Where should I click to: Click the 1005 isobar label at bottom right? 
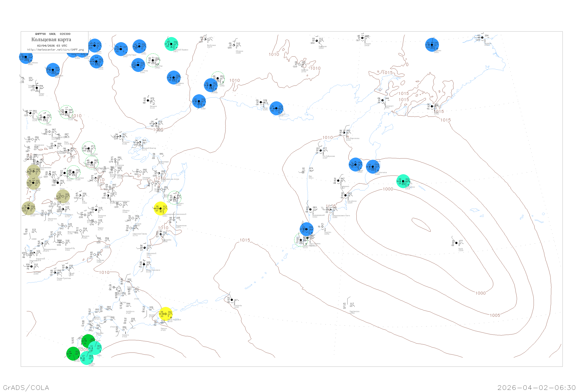[x=495, y=315]
